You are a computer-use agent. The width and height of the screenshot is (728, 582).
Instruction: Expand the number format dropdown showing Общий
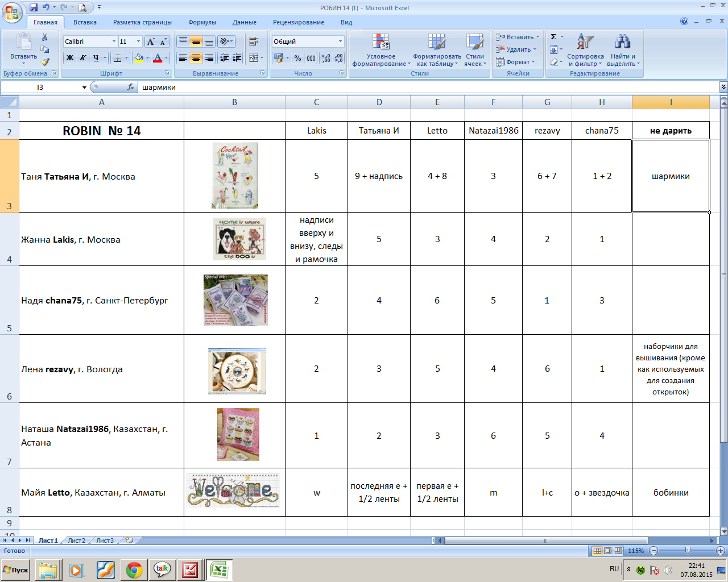[x=341, y=41]
